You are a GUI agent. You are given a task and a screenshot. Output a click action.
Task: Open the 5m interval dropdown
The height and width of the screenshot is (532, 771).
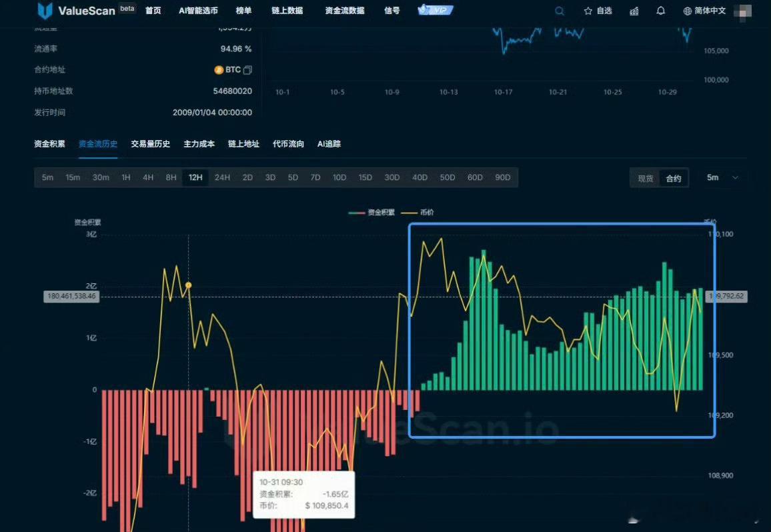click(720, 177)
